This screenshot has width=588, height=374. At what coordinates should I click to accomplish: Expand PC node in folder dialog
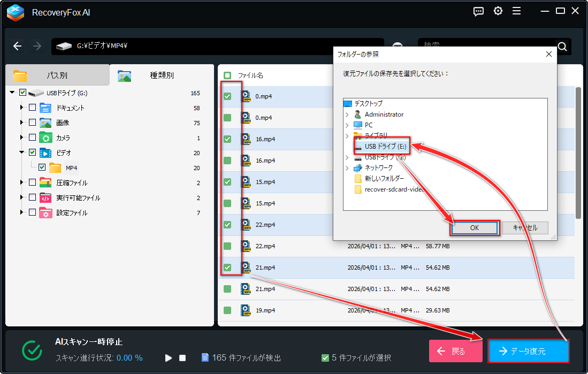(347, 125)
